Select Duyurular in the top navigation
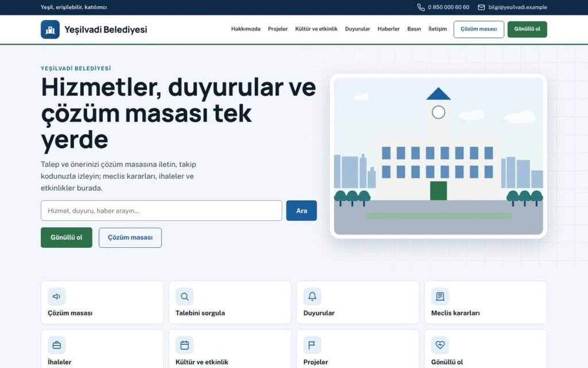 357,29
